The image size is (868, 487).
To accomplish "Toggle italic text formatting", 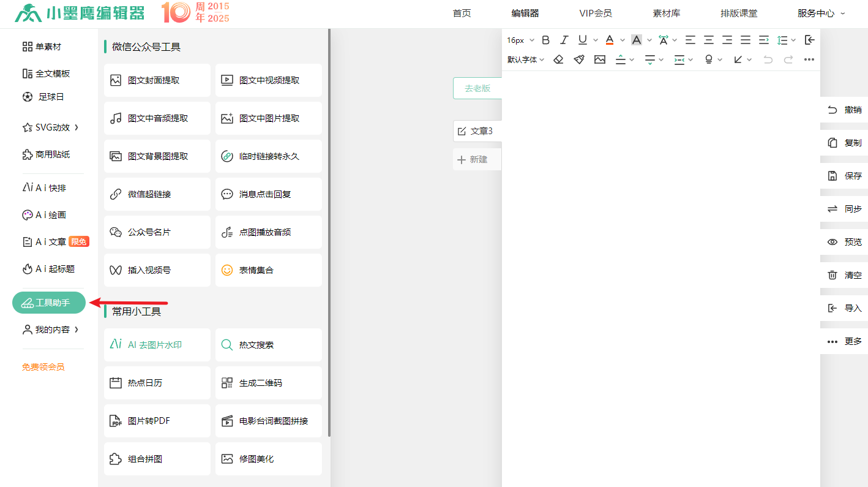I will [564, 40].
